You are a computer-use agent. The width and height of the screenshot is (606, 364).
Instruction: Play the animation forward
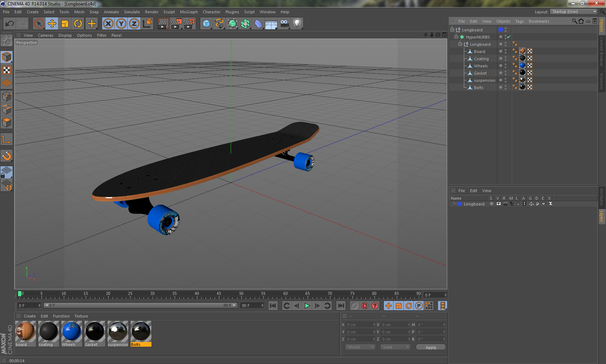pyautogui.click(x=307, y=306)
